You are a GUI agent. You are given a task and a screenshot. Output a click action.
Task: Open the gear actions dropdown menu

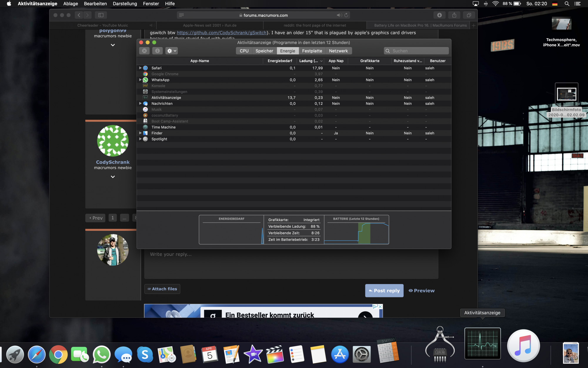click(171, 51)
